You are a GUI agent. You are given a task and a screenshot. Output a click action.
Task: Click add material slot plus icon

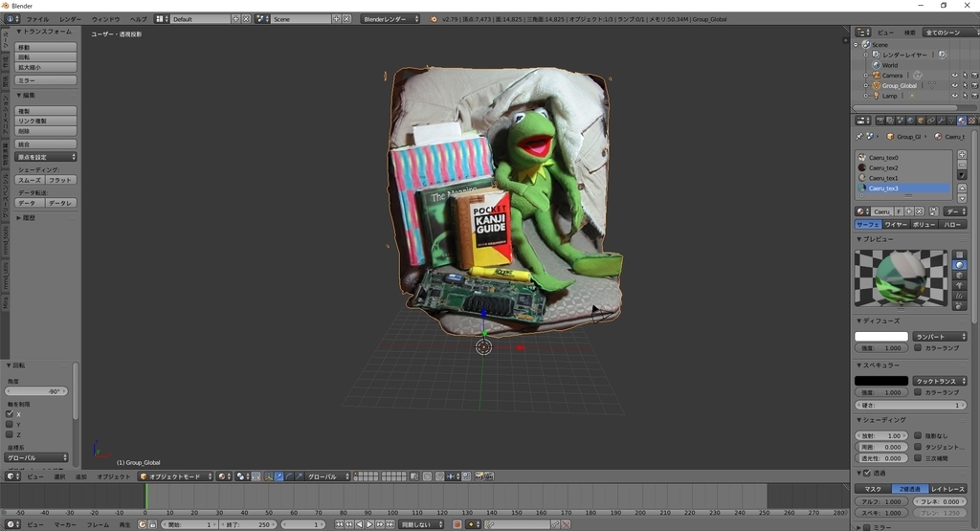point(962,154)
